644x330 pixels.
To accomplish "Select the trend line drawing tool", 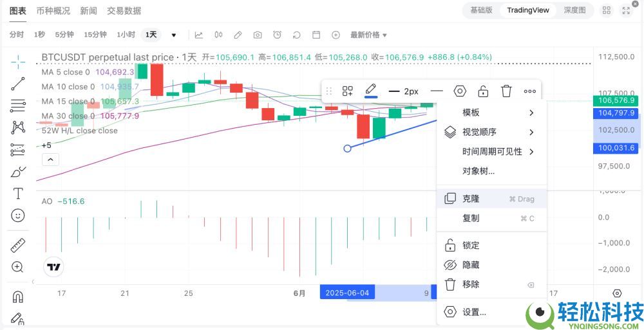I will [x=18, y=84].
